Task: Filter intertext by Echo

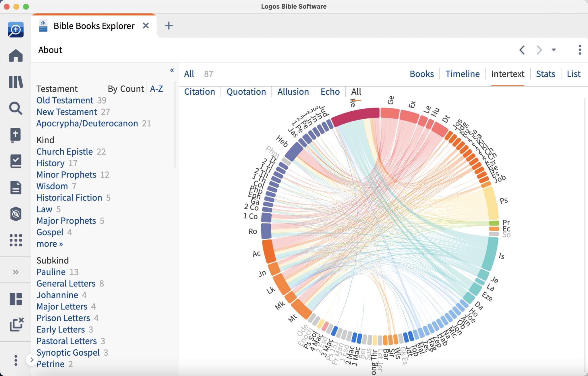Action: point(330,92)
